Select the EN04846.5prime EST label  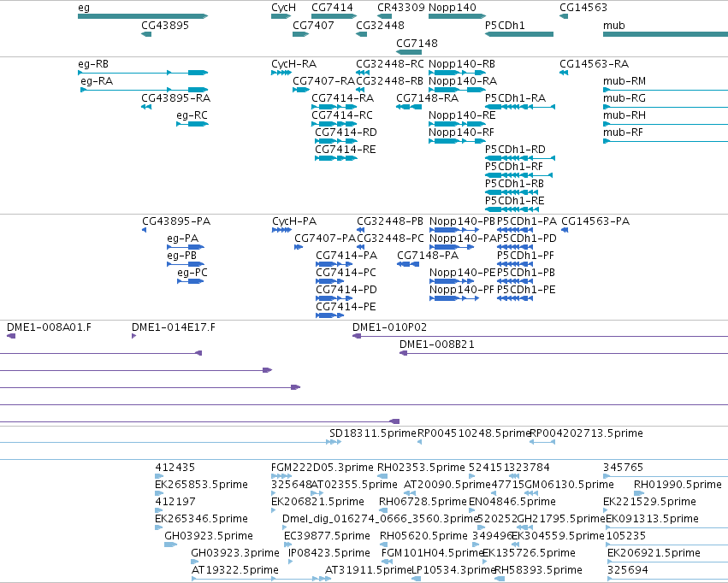click(x=512, y=502)
